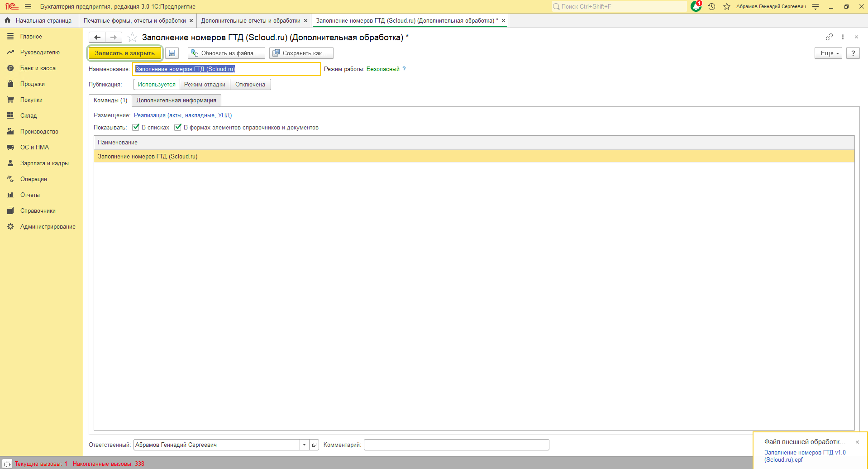Image resolution: width=868 pixels, height=469 pixels.
Task: Open the Реализация (акты, накладные, УПД) placement link
Action: [183, 115]
